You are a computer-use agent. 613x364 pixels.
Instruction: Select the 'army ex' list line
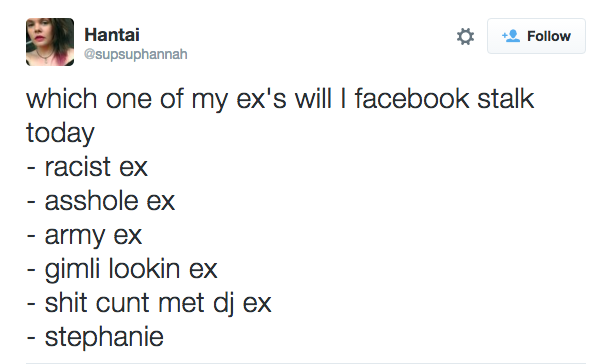coord(84,236)
